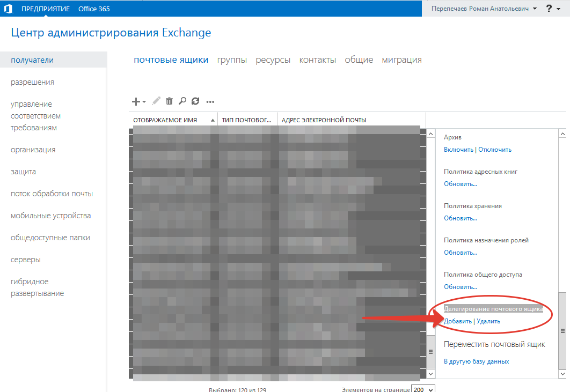
Task: Sort by ОТОБРАЖАЕМОЕ ИМЯ column header
Action: pos(165,120)
